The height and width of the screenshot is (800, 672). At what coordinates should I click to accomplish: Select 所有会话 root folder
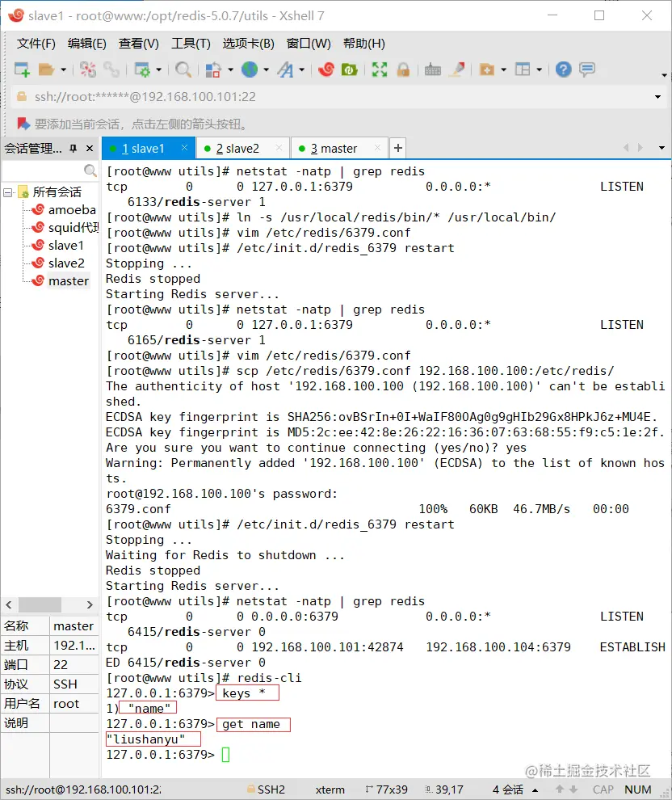(x=57, y=192)
